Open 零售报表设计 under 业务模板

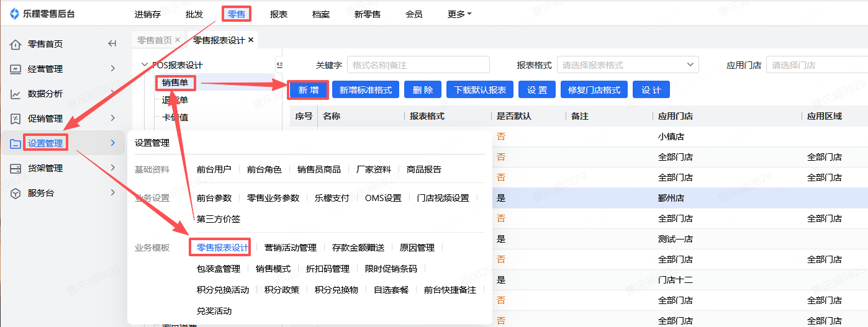coord(223,248)
